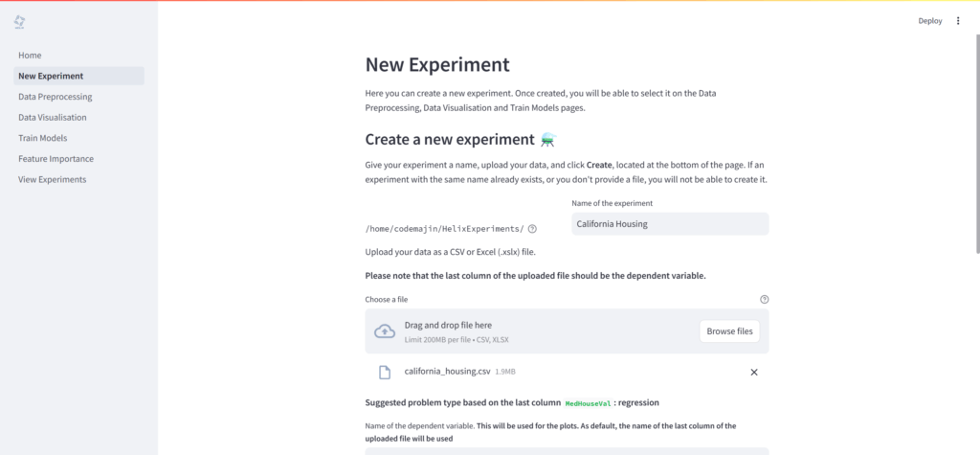This screenshot has width=980, height=455.
Task: Go to the Home page
Action: click(x=30, y=56)
